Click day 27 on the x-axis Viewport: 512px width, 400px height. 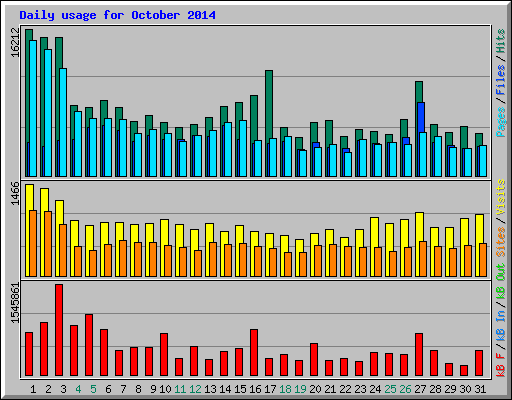[420, 389]
